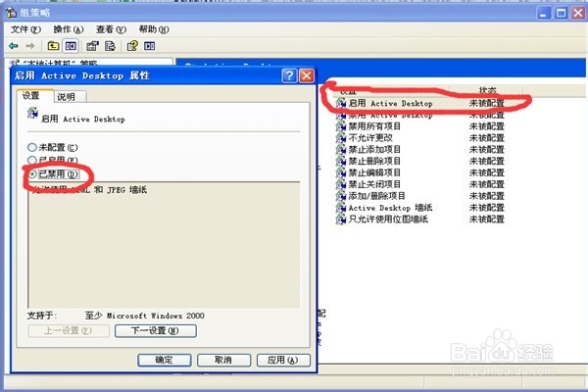Screen dimensions: 588x392
Task: Click the policy icon of 禁止关闭项目 row
Action: pyautogui.click(x=341, y=184)
